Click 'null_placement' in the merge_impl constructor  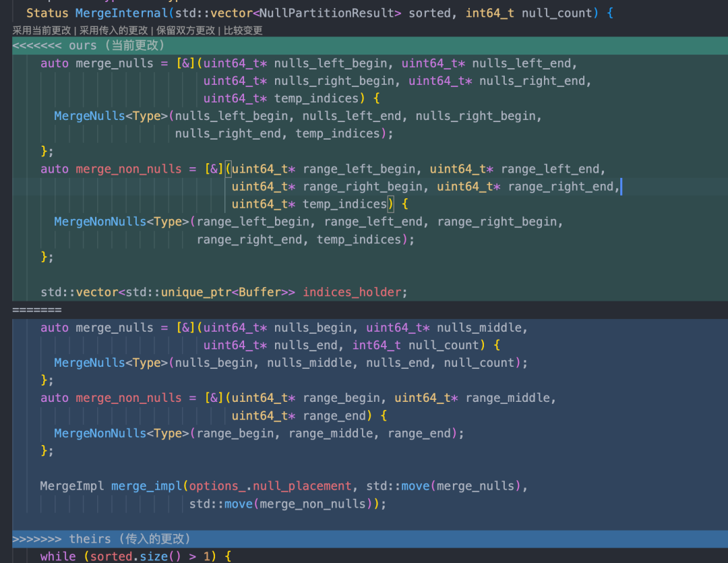pos(302,486)
